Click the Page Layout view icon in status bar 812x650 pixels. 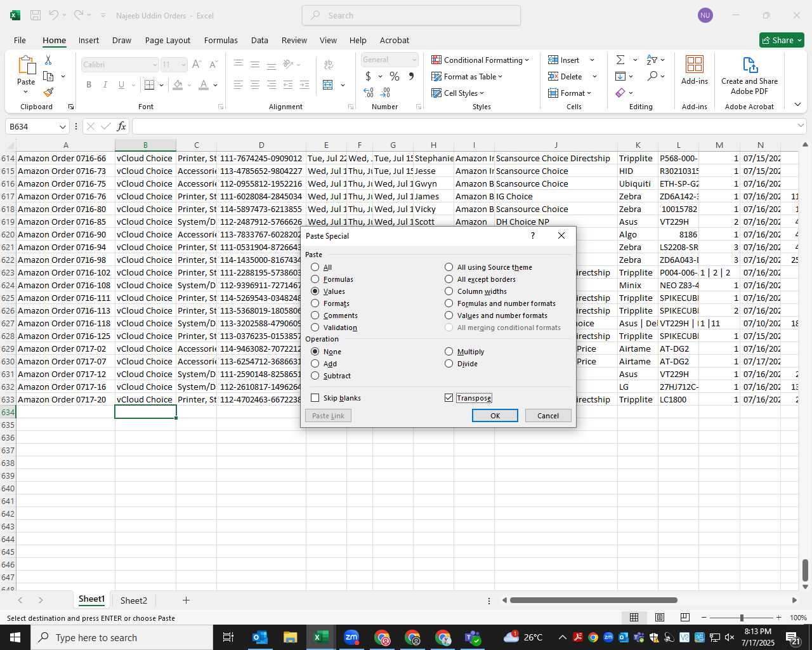[660, 618]
